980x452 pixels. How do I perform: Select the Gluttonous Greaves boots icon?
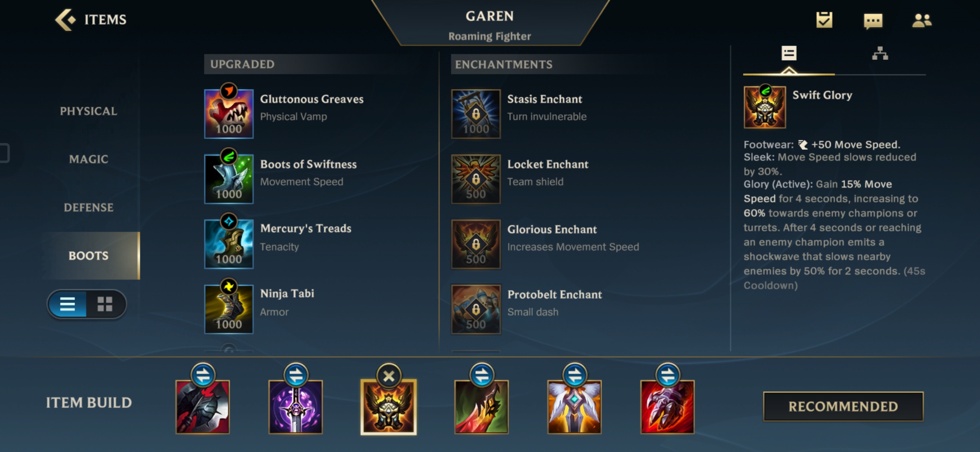[x=229, y=113]
